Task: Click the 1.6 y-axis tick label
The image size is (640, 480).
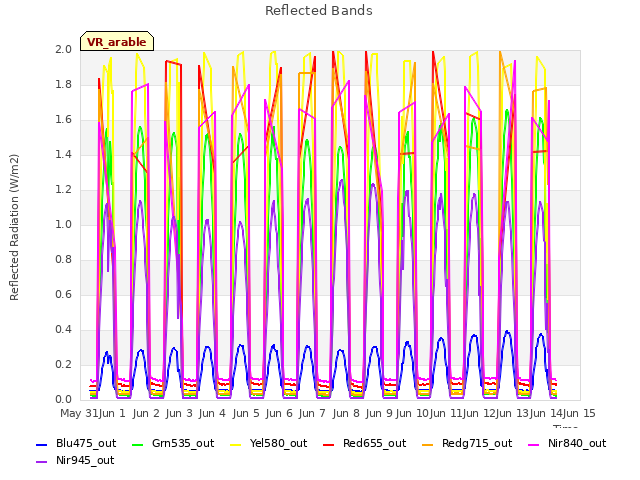Action: point(63,120)
